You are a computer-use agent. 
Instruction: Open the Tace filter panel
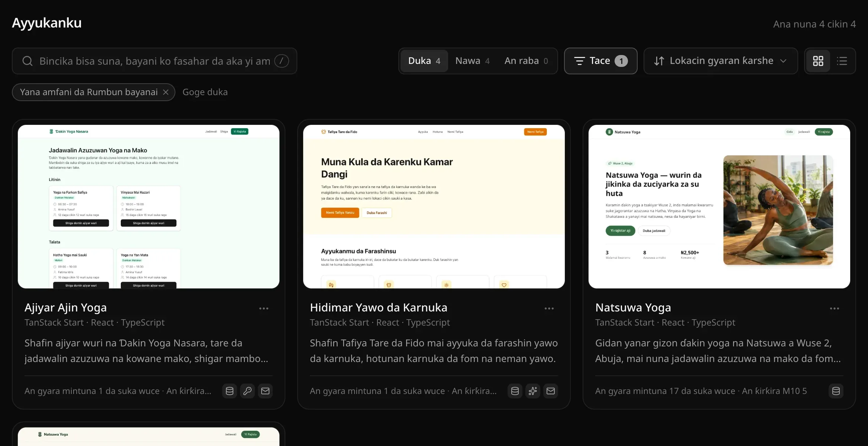tap(600, 61)
